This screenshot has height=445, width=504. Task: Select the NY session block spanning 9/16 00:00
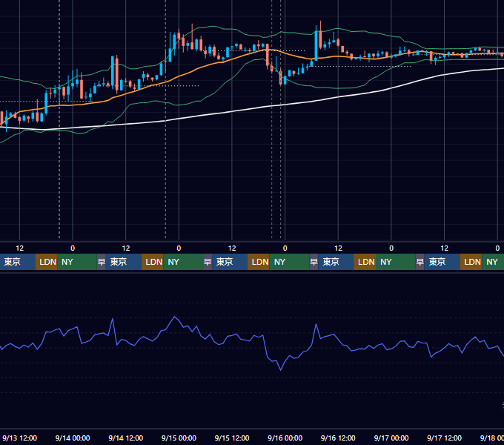click(x=289, y=262)
